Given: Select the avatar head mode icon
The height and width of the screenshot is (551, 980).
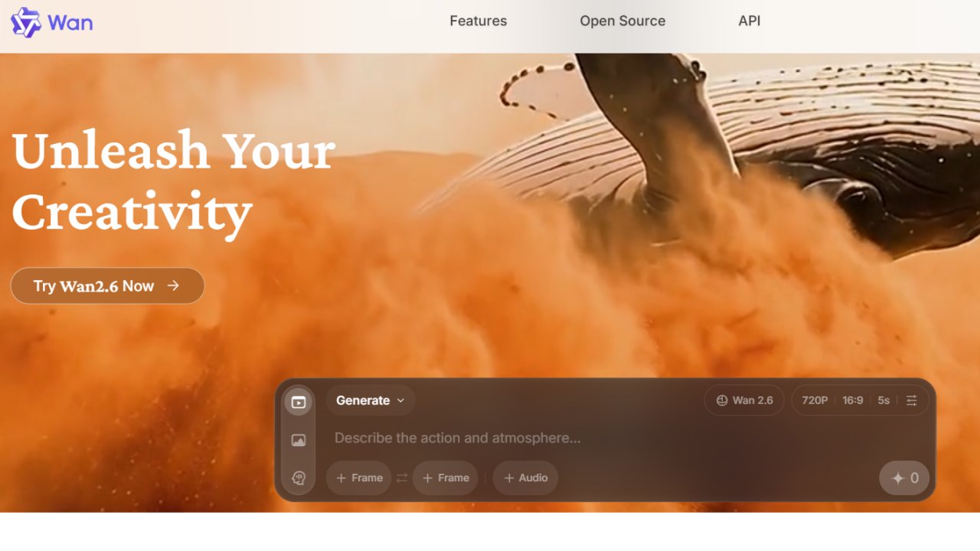Looking at the screenshot, I should pos(299,478).
